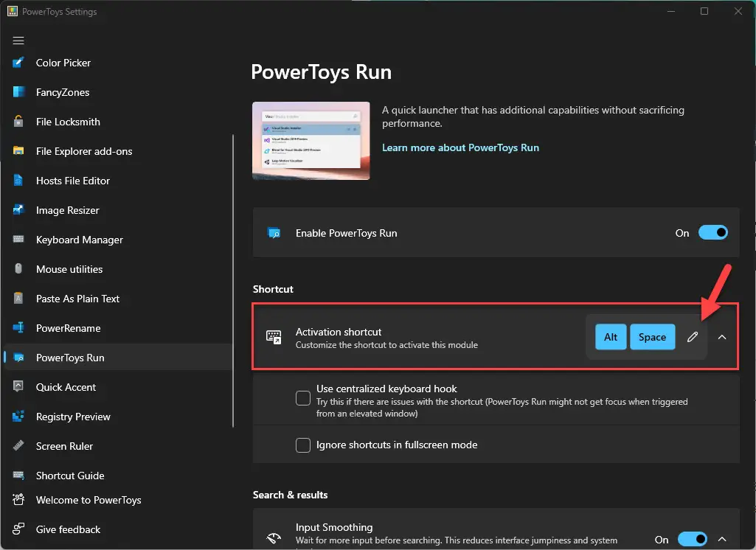This screenshot has width=756, height=550.
Task: Turn off Enable PowerToys Run toggle
Action: pos(713,233)
